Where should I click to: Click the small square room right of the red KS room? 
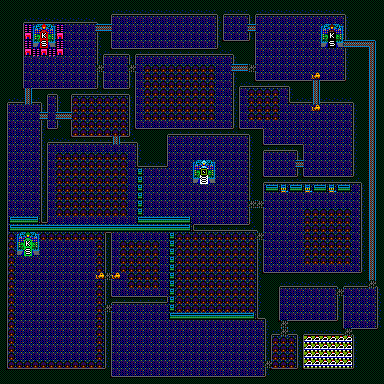(x=116, y=72)
